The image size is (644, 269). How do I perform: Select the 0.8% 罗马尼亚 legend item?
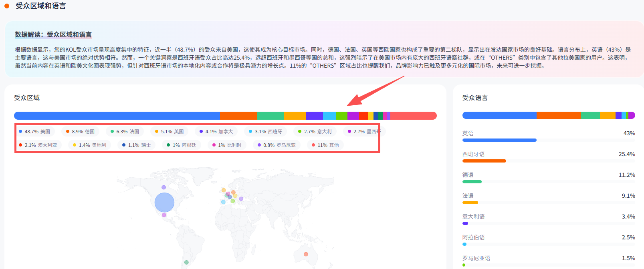click(277, 145)
